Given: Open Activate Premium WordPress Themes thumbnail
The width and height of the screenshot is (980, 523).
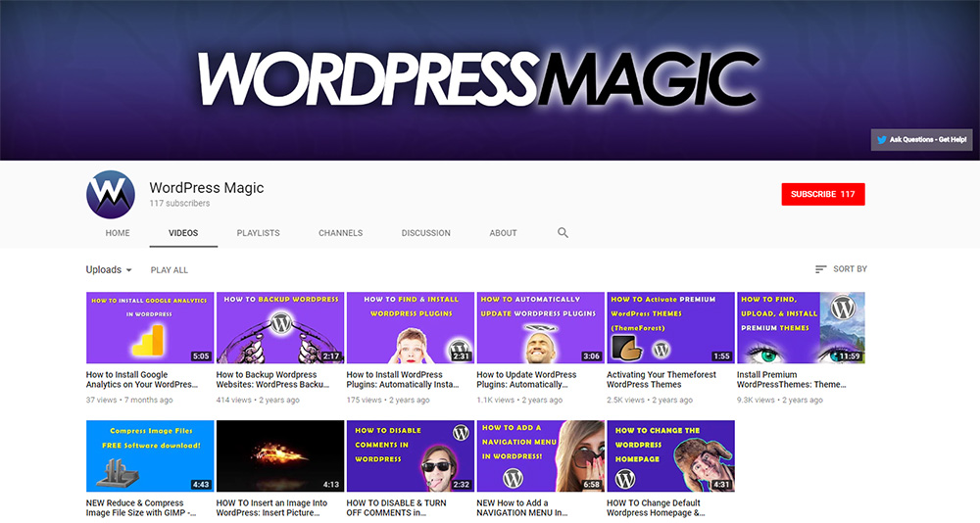Looking at the screenshot, I should pyautogui.click(x=670, y=327).
